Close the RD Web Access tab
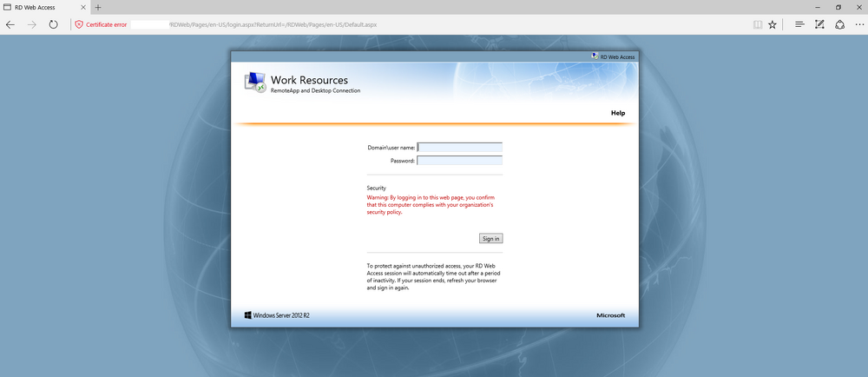The width and height of the screenshot is (868, 377). 82,7
